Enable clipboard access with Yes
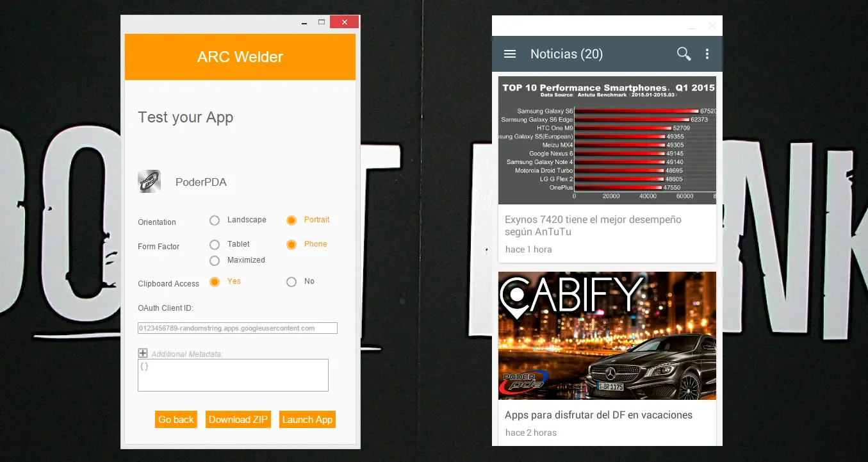868x462 pixels. click(215, 282)
